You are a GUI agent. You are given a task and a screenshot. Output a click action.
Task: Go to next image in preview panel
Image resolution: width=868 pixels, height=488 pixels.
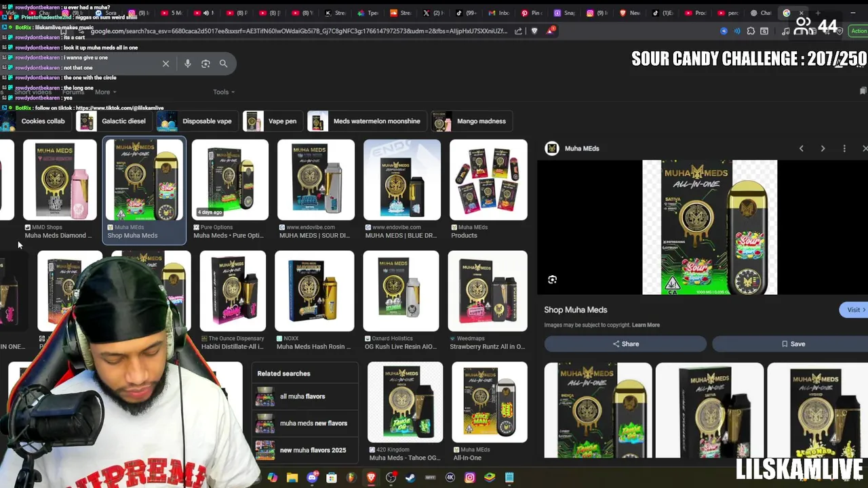[x=823, y=148]
